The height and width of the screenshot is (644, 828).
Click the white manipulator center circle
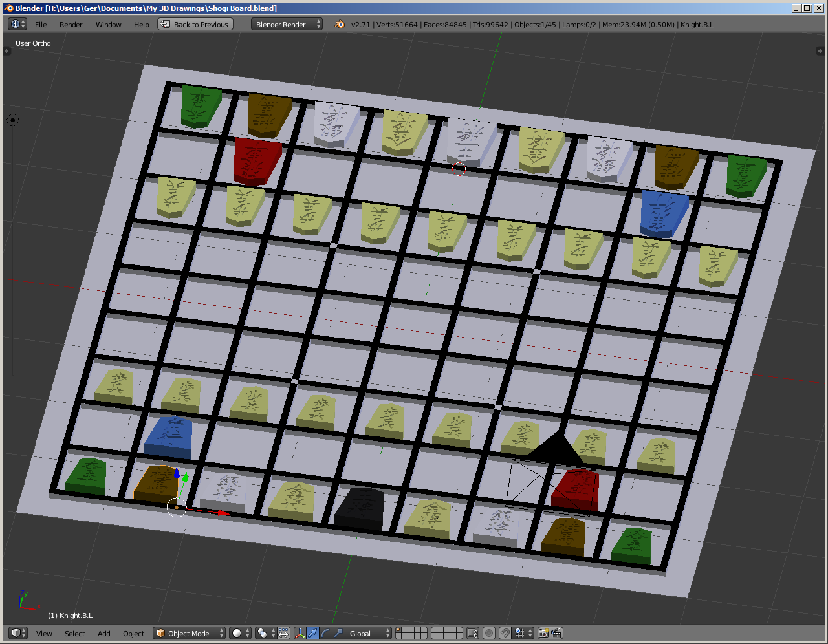[177, 508]
